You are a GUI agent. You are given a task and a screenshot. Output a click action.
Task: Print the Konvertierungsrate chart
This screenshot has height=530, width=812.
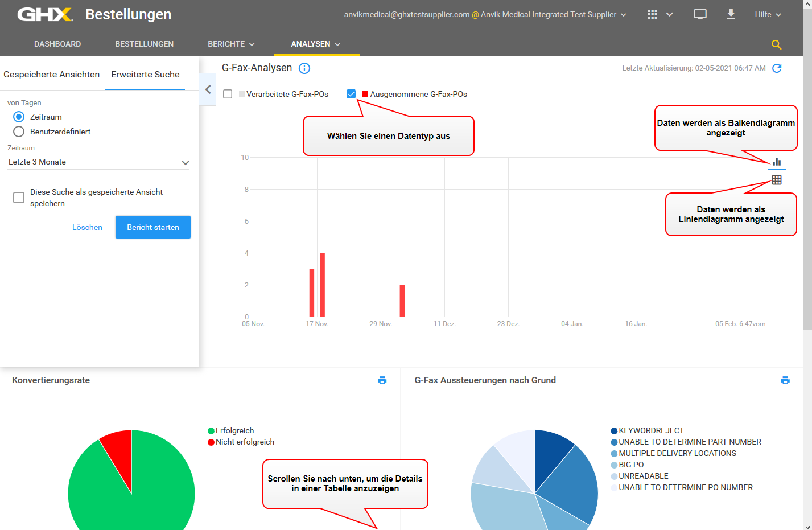tap(382, 380)
